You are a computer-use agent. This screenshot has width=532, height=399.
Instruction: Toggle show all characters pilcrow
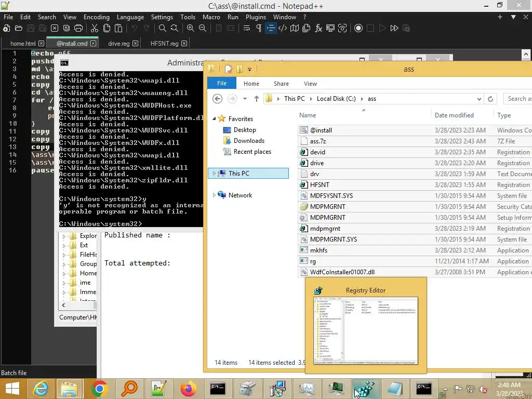[259, 28]
